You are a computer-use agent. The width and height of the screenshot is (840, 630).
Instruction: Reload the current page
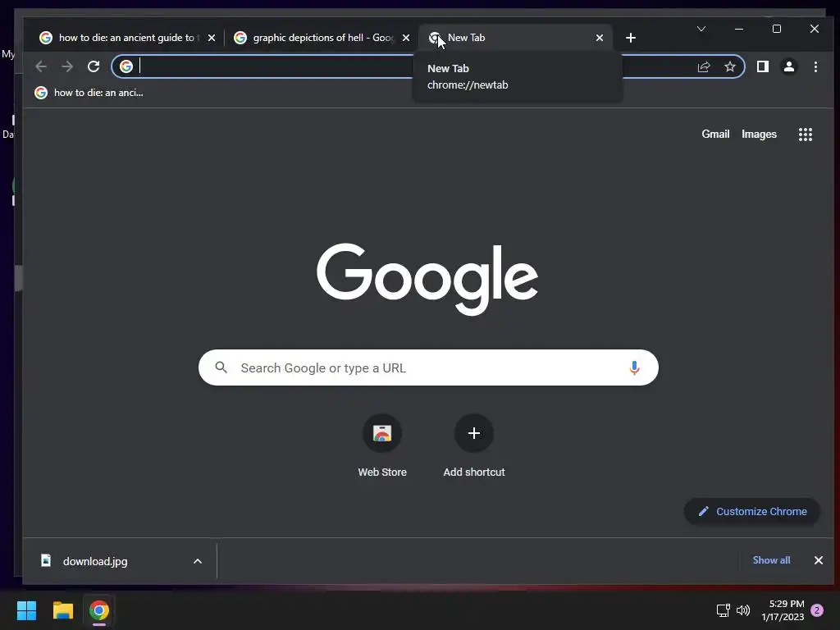[94, 66]
